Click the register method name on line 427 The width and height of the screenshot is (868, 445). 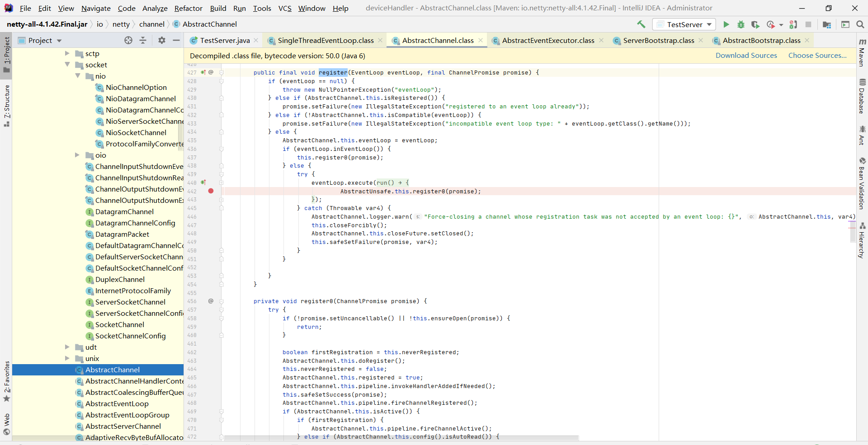click(x=333, y=72)
